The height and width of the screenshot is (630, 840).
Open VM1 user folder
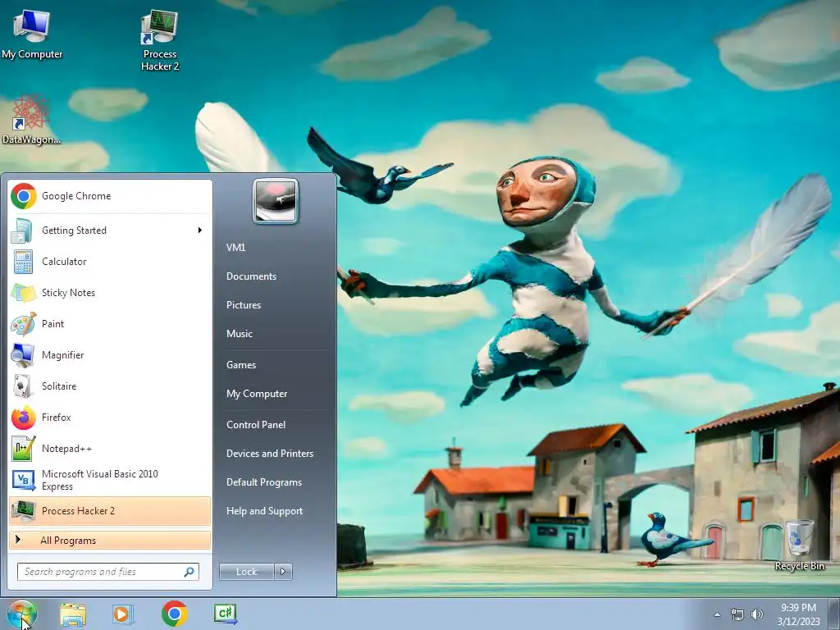tap(235, 248)
